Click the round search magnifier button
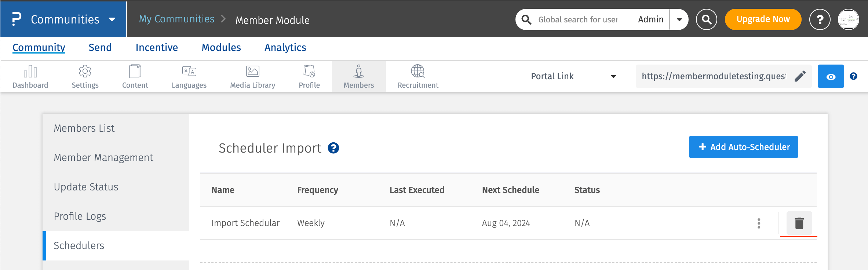 pyautogui.click(x=706, y=19)
